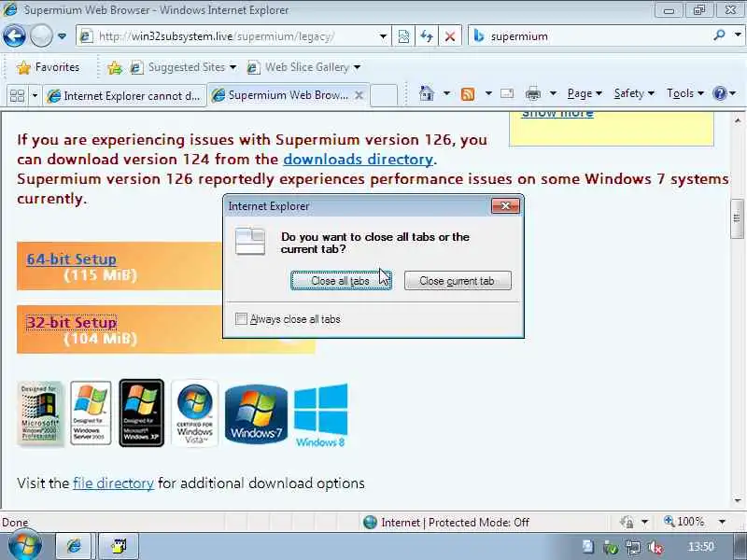This screenshot has width=747, height=560.
Task: Open the tab list dropdown arrow
Action: 35,96
